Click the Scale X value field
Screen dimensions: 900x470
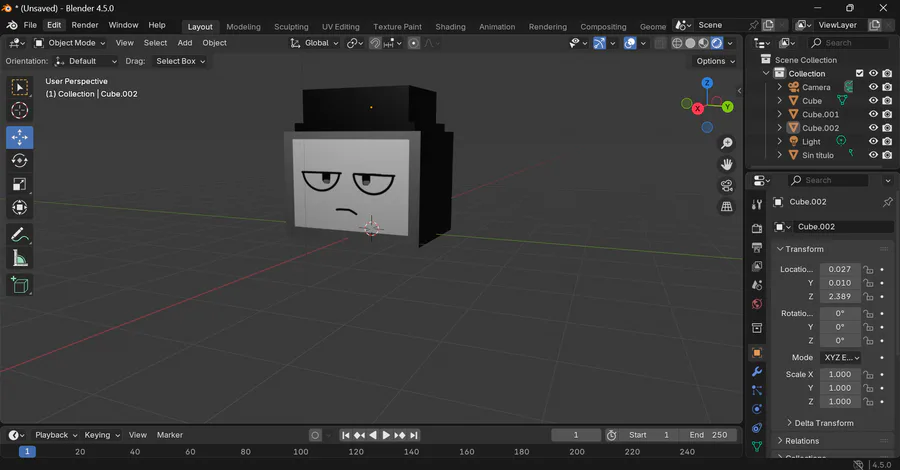tap(840, 374)
